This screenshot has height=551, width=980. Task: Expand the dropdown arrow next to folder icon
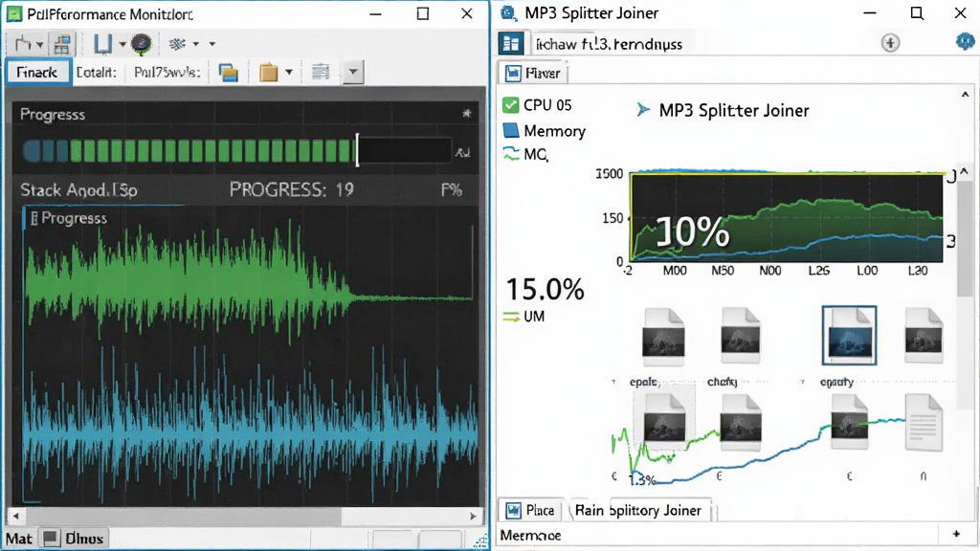tap(289, 73)
